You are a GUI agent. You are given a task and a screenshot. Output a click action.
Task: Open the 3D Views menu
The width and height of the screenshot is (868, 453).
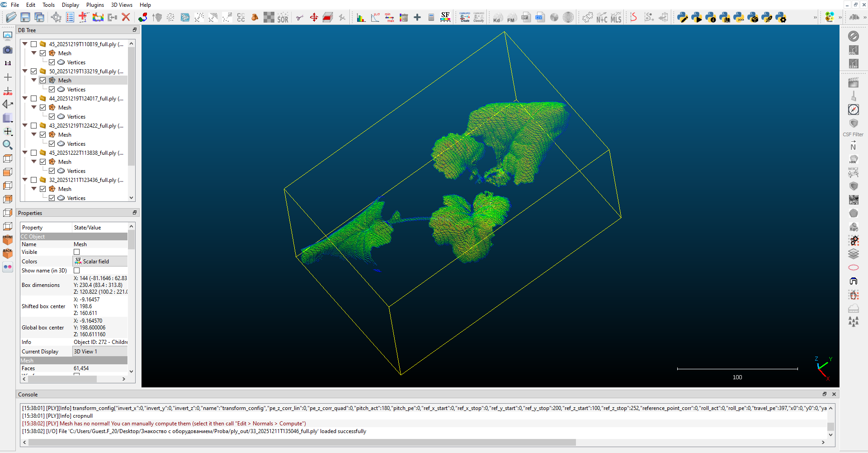122,5
